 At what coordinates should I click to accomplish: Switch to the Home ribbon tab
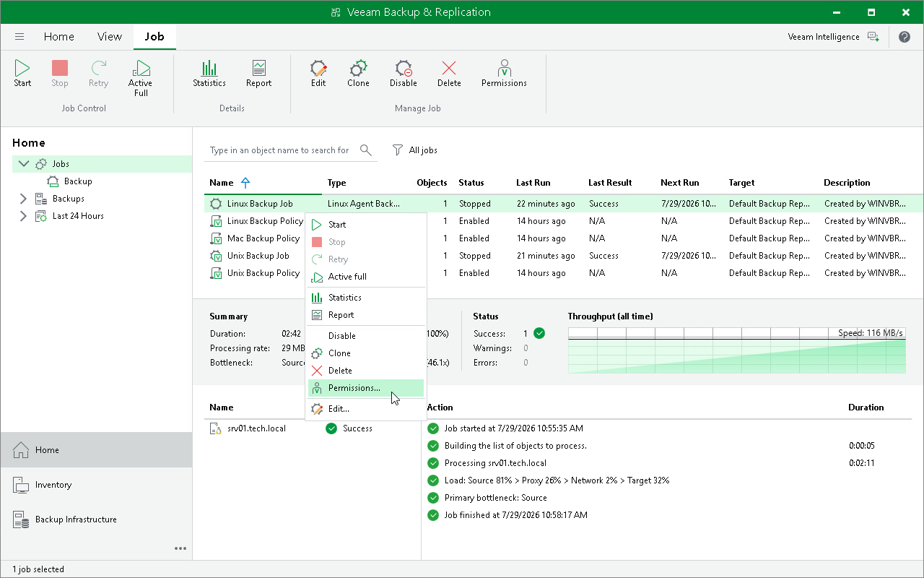pyautogui.click(x=59, y=37)
